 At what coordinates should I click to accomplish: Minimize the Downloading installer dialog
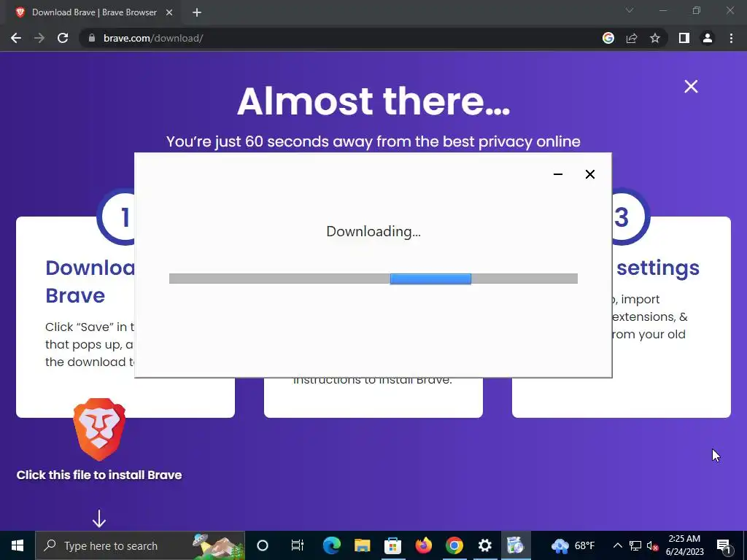click(558, 174)
